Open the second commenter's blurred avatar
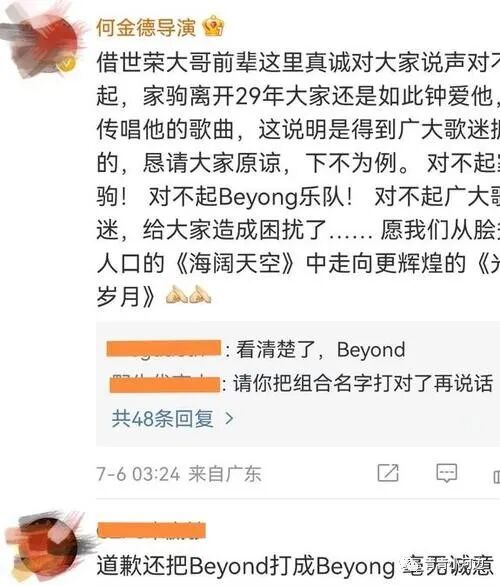This screenshot has height=586, width=500. point(43,547)
